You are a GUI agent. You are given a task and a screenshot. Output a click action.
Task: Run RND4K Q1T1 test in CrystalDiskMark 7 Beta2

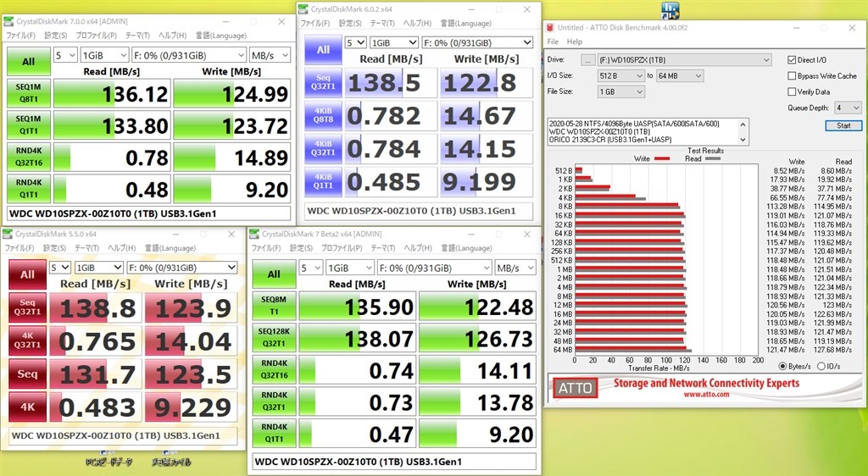pos(274,434)
